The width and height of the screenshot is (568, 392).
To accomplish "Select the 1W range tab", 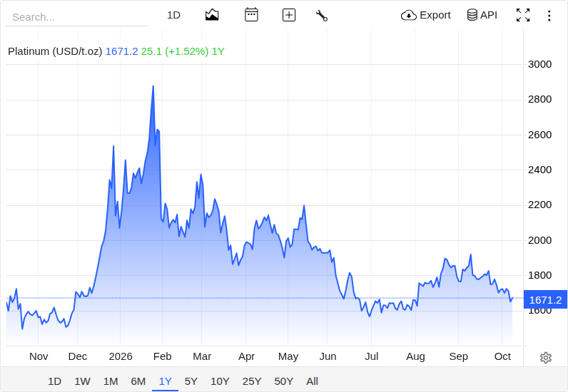I will (82, 381).
